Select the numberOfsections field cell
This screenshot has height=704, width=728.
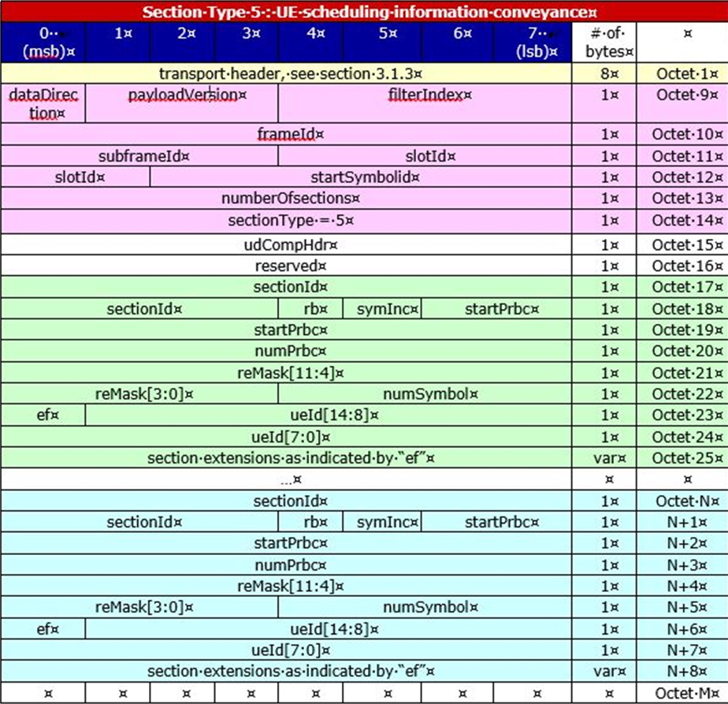(287, 199)
